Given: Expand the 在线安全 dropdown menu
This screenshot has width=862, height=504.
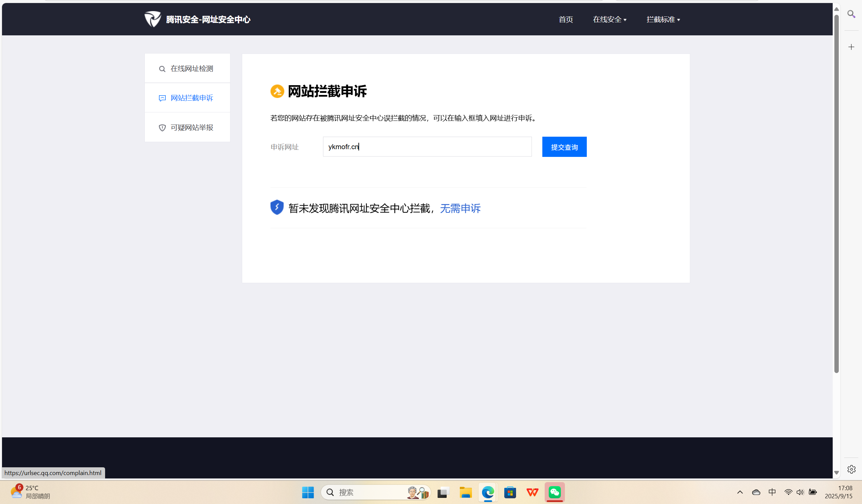Looking at the screenshot, I should pos(610,20).
